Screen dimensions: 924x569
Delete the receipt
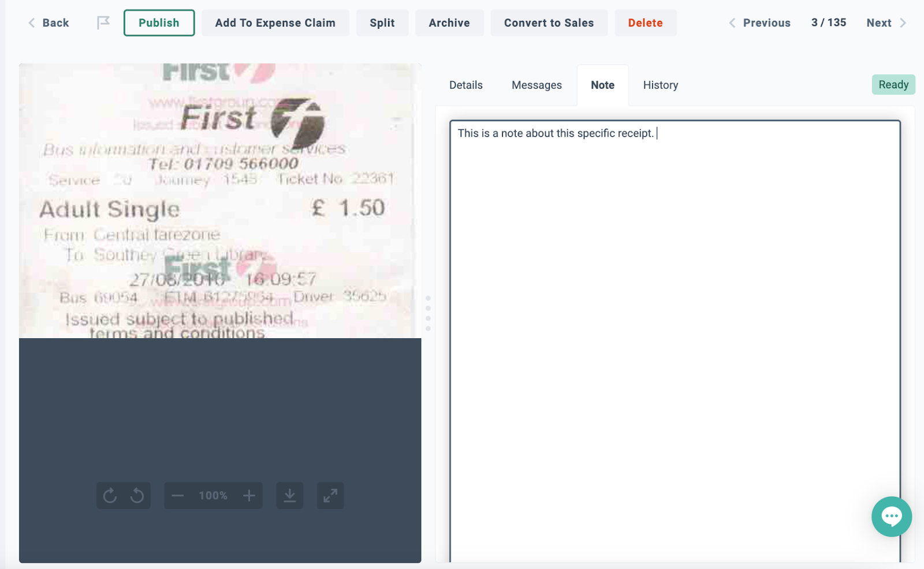pyautogui.click(x=645, y=23)
